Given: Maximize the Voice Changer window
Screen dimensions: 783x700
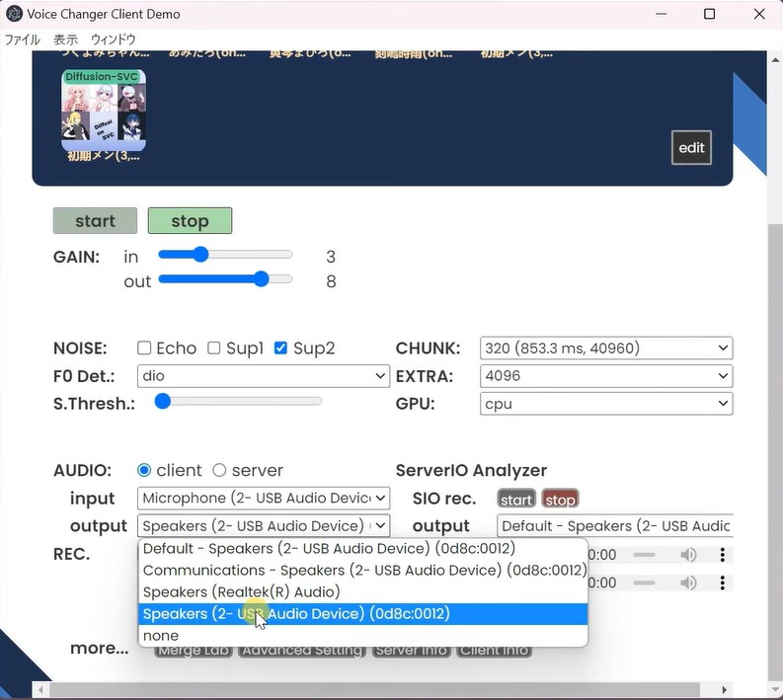Looking at the screenshot, I should tap(709, 15).
